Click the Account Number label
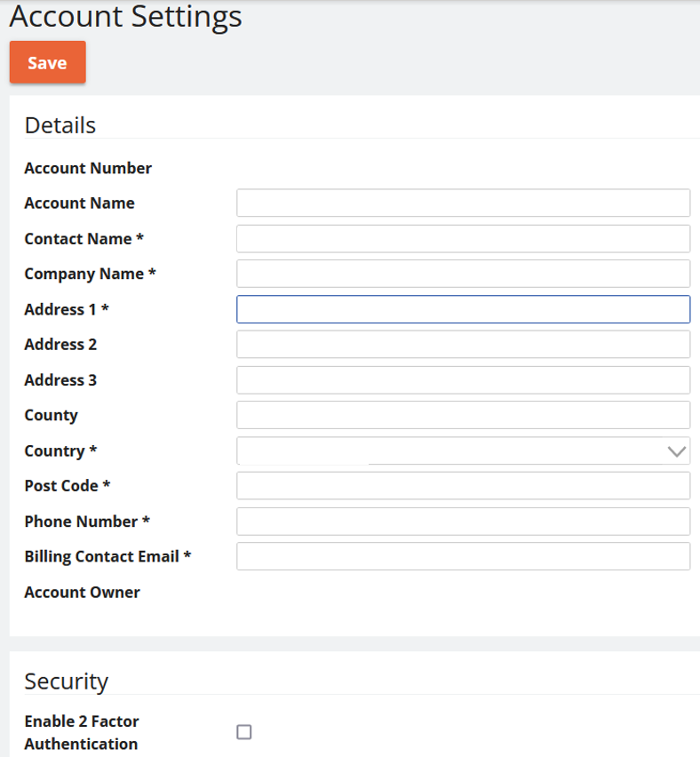700x757 pixels. [x=88, y=168]
